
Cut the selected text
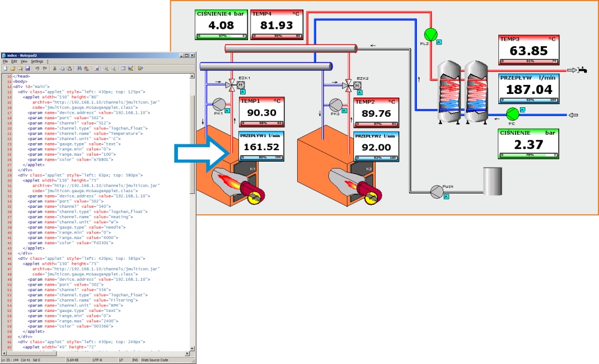pyautogui.click(x=55, y=68)
